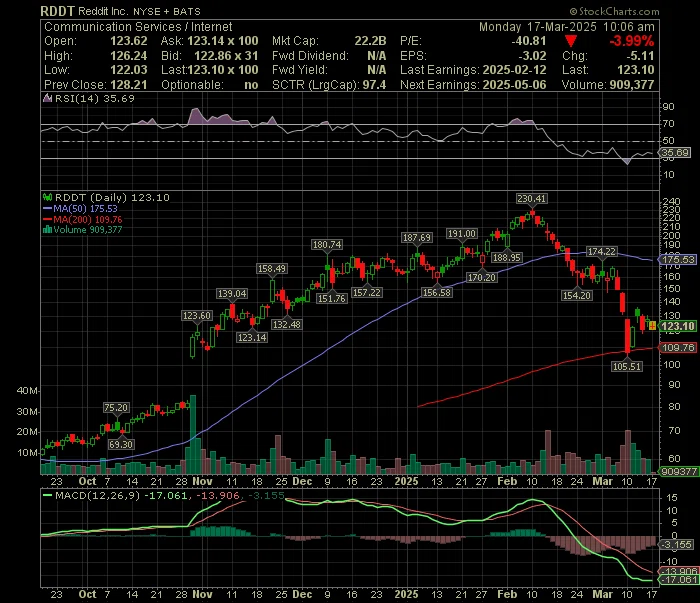Click the 123.60 price annotation
Screen dimensions: 700x603
click(x=196, y=316)
